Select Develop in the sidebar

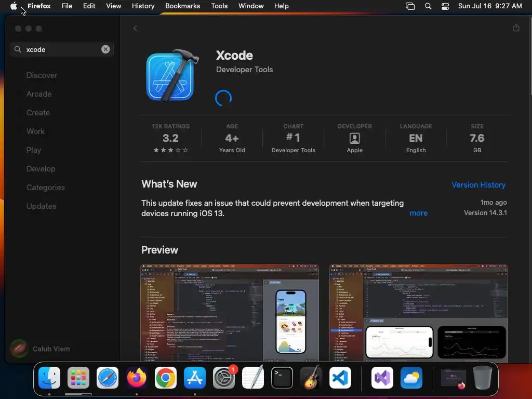pos(41,169)
